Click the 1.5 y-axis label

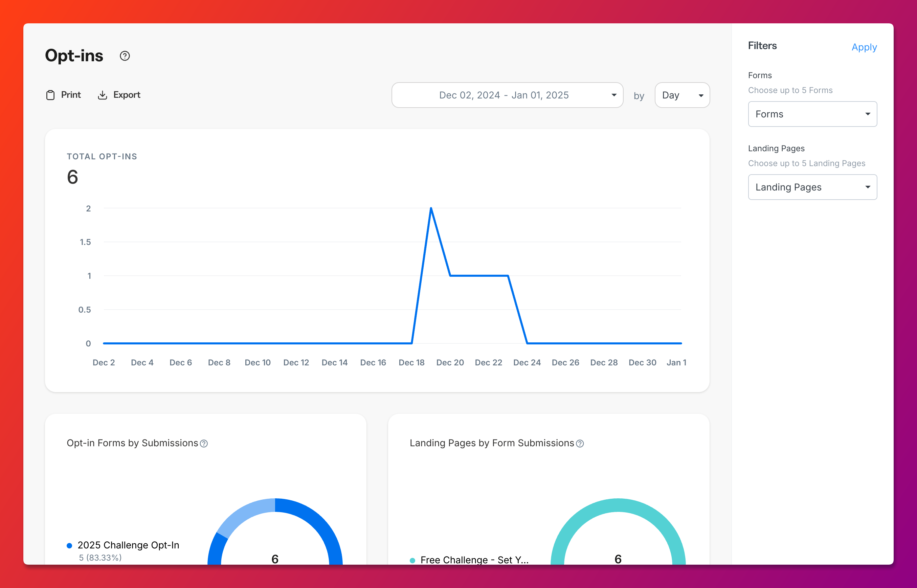tap(86, 242)
